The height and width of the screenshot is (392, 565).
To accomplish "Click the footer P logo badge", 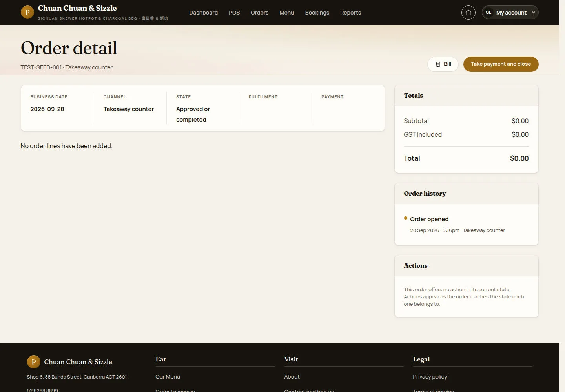I will tap(34, 362).
